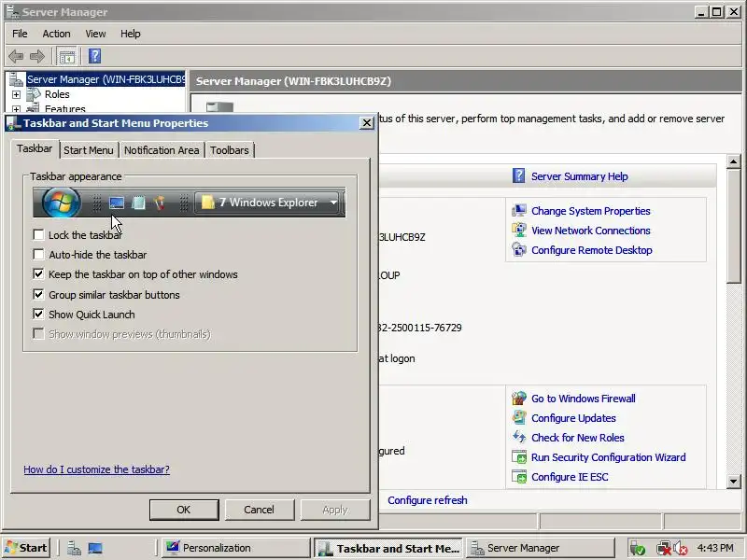
Task: Open the Server Summary Help link
Action: point(579,176)
